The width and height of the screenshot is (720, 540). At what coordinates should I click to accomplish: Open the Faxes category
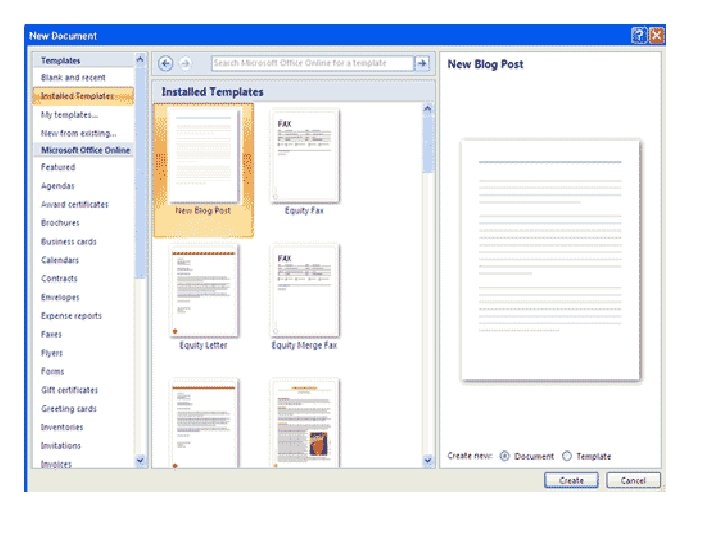coord(51,334)
